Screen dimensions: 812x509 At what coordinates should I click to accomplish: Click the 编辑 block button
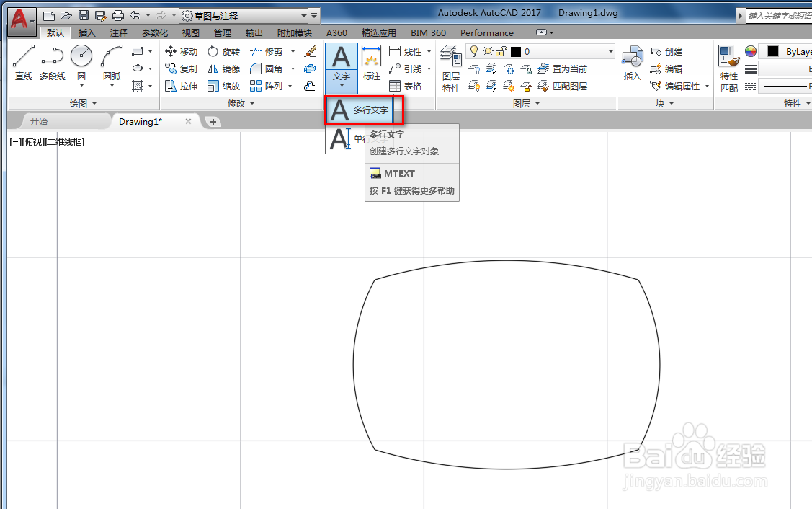tap(666, 68)
